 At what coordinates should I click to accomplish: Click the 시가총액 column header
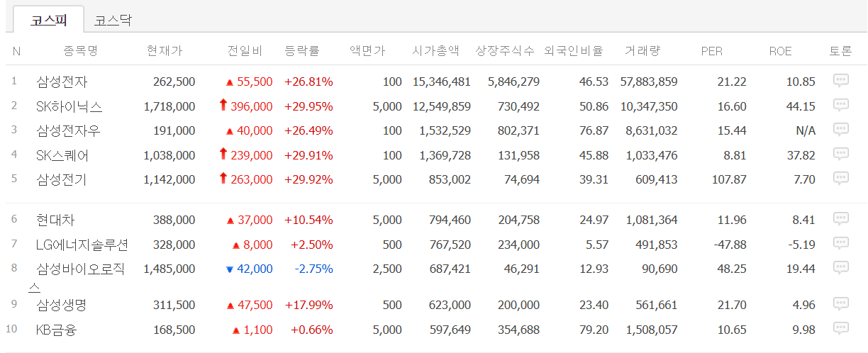point(436,51)
